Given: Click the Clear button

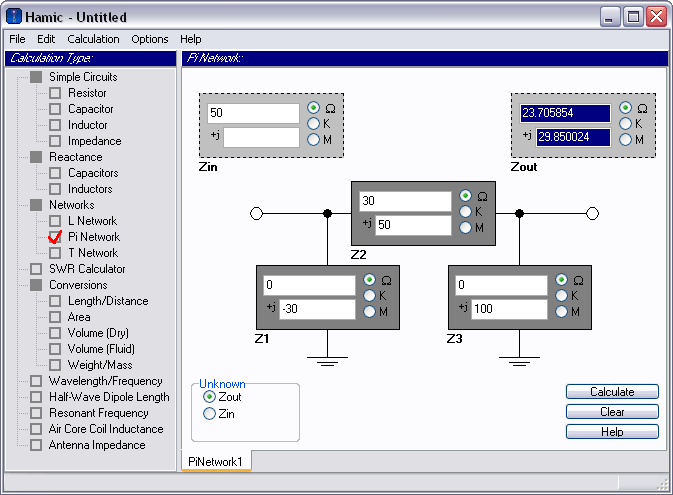Looking at the screenshot, I should [612, 412].
